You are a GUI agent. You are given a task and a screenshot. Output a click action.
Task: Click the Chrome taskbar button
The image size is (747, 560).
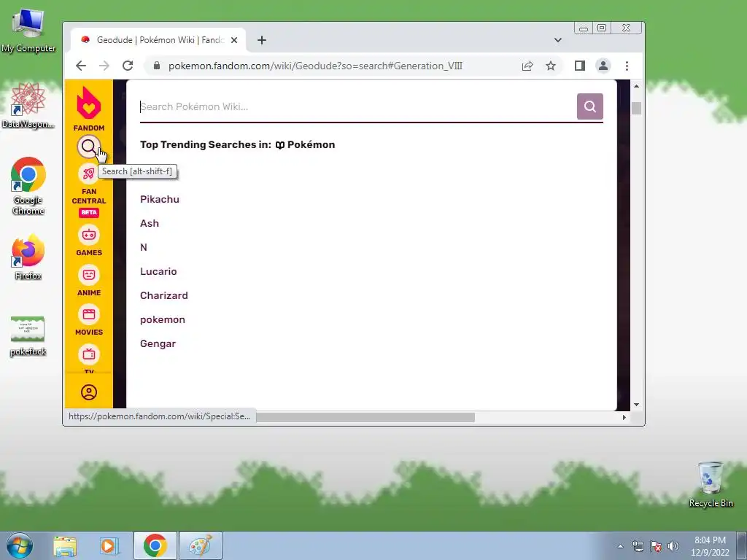pos(155,545)
